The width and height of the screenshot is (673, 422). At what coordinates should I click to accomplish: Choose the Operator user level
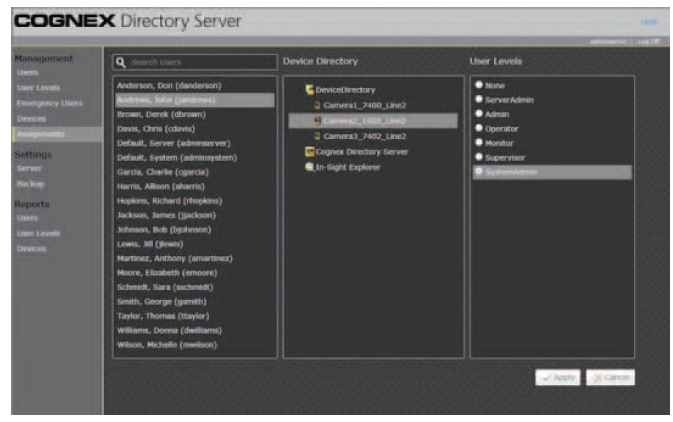(479, 128)
